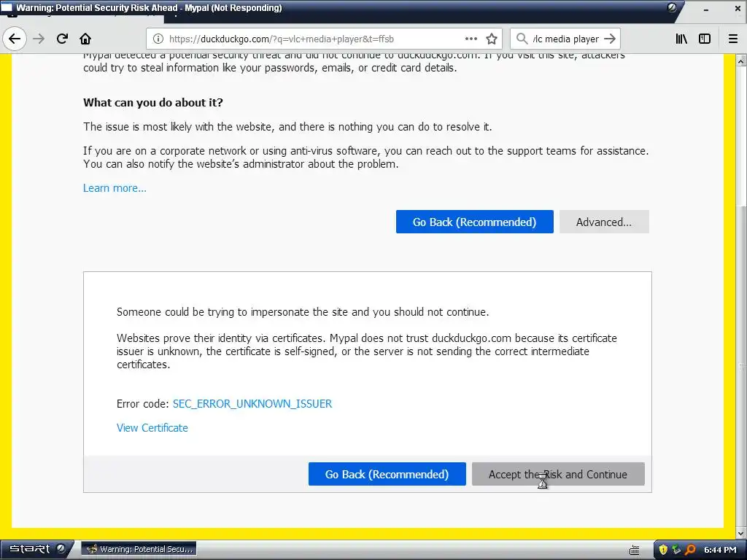This screenshot has height=560, width=747.
Task: Toggle the sidebar icon in toolbar
Action: tap(705, 39)
